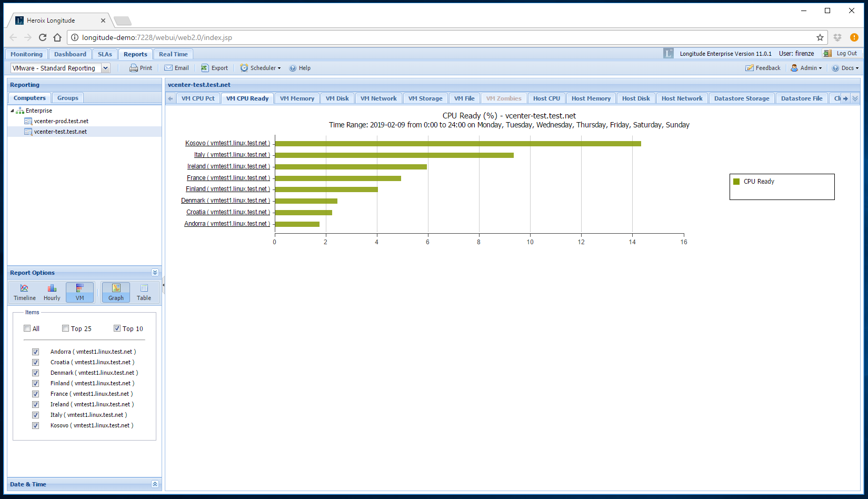Switch to Hourly report view
The width and height of the screenshot is (868, 499).
52,292
